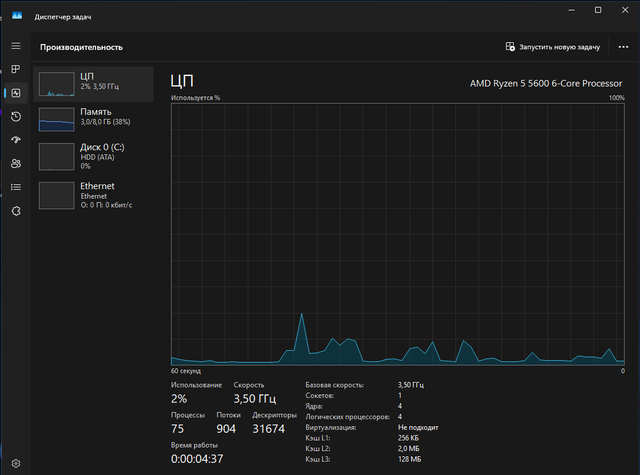Open the Processes page icon
640x475 pixels.
click(16, 69)
